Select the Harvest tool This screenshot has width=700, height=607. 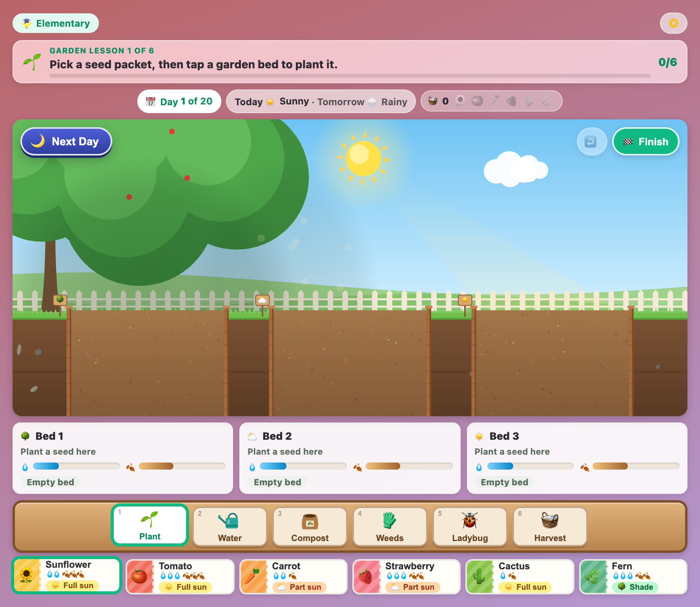coord(550,527)
